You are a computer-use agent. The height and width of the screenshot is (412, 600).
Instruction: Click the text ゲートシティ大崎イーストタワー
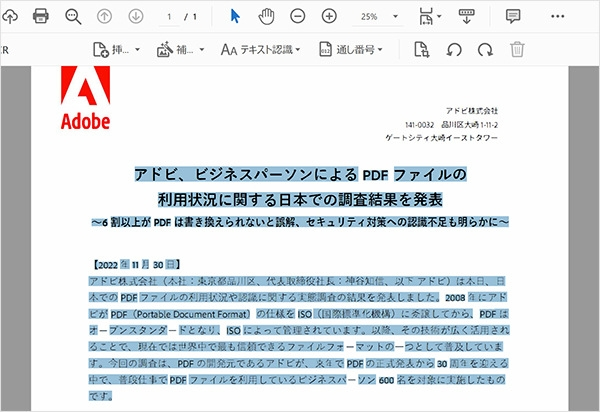pos(442,138)
